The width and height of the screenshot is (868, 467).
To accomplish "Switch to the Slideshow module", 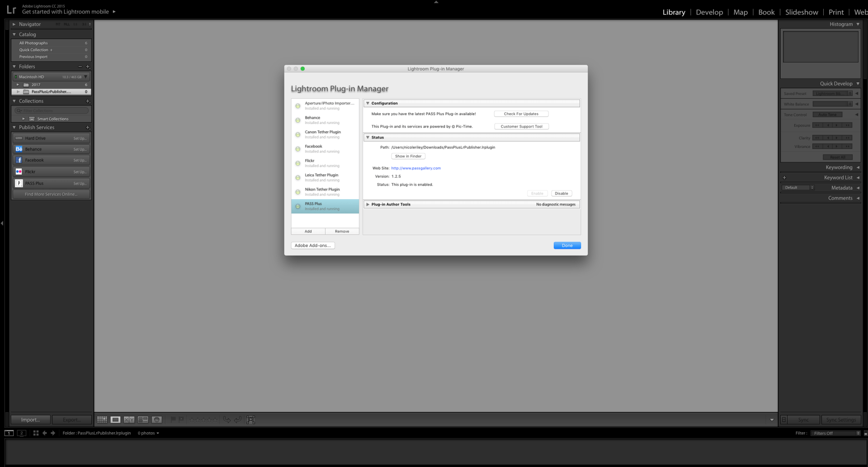I will coord(802,12).
